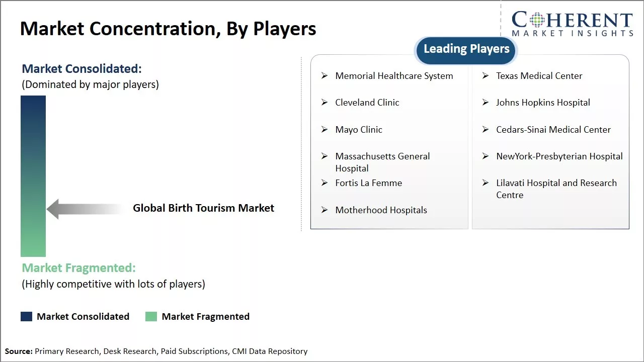The image size is (644, 362).
Task: Click the green Market Fragmented legend swatch
Action: click(151, 316)
